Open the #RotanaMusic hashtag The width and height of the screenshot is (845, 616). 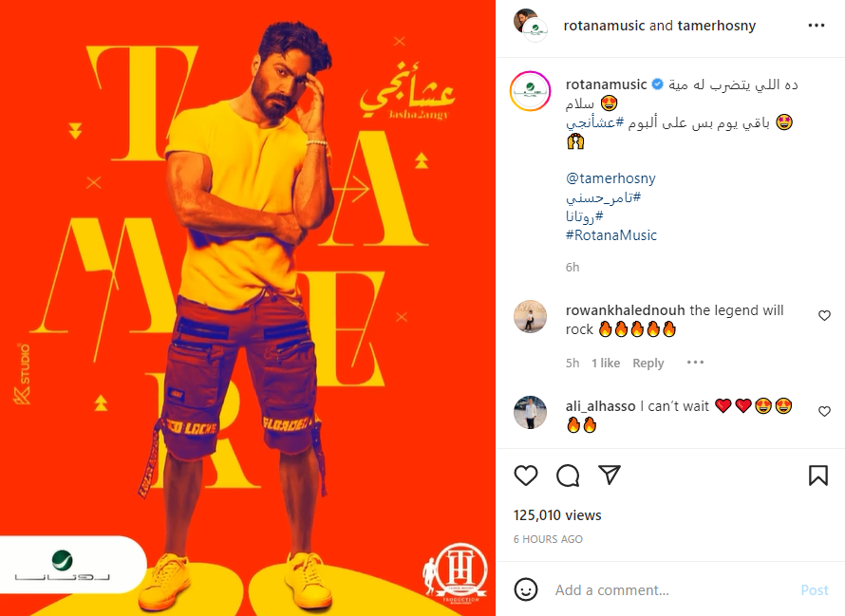pyautogui.click(x=611, y=235)
